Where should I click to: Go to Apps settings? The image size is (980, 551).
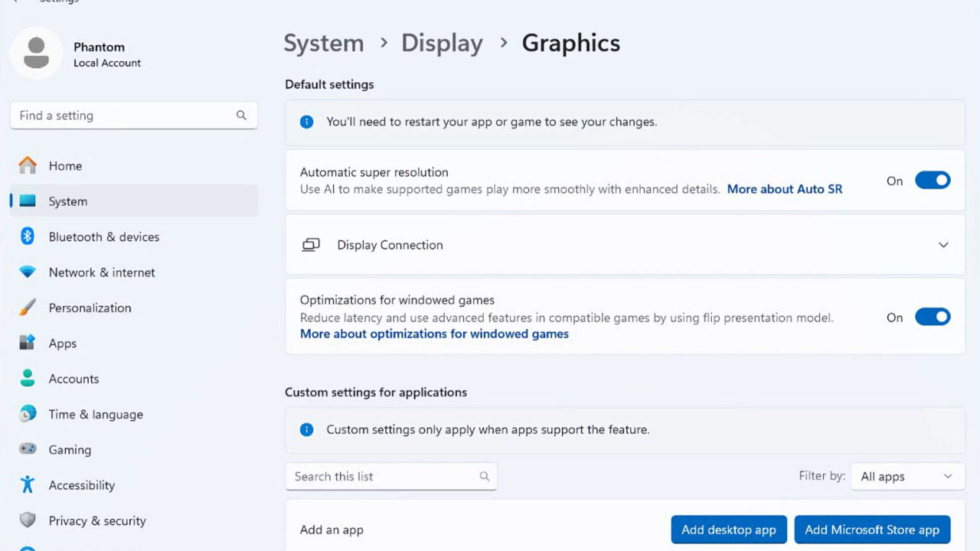point(134,343)
